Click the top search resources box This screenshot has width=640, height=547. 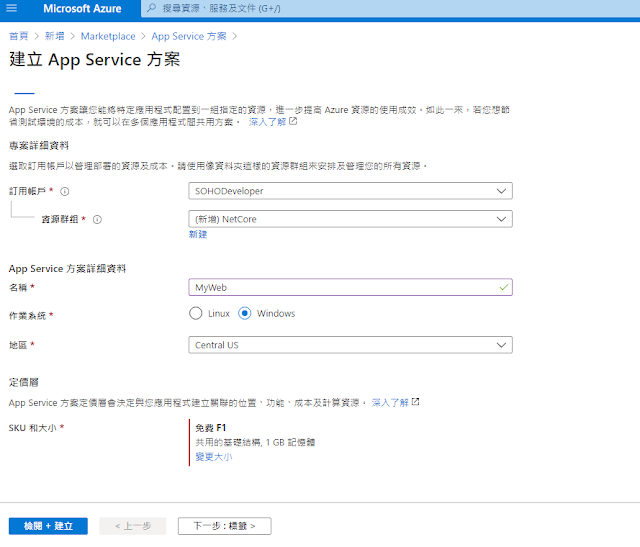pos(390,8)
